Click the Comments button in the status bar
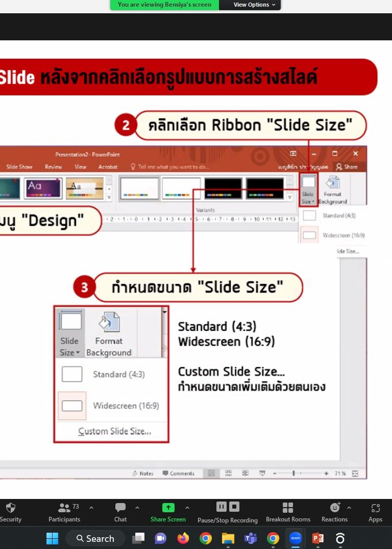The width and height of the screenshot is (392, 549). point(179,473)
